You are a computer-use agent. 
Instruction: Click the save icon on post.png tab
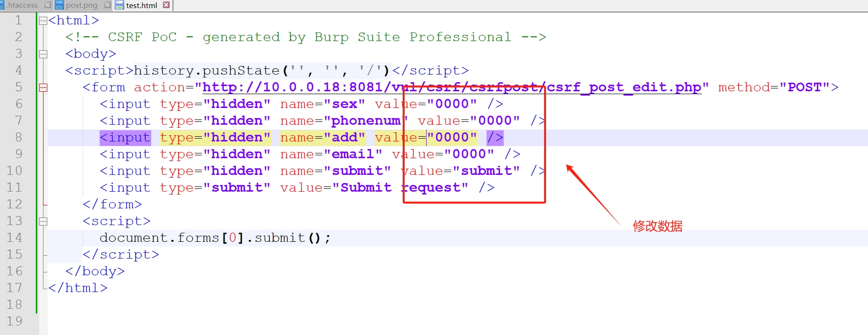click(59, 5)
